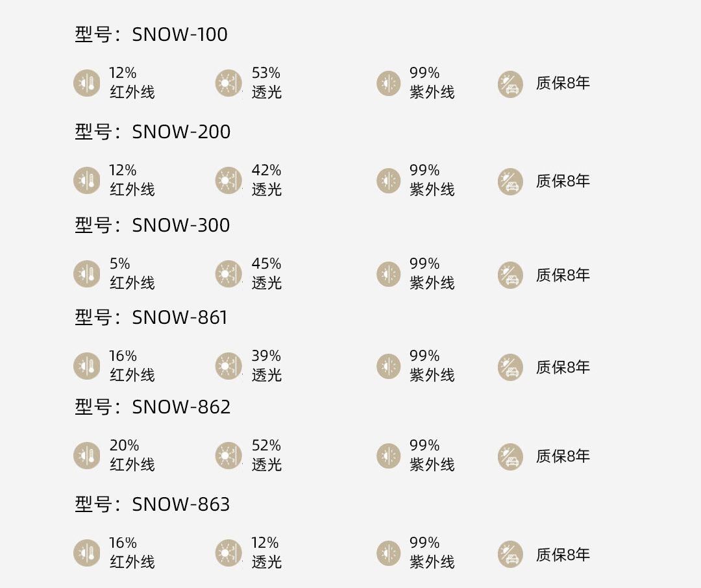Click the 质保8年 text in SNOW-300 row
The width and height of the screenshot is (701, 588).
(563, 275)
